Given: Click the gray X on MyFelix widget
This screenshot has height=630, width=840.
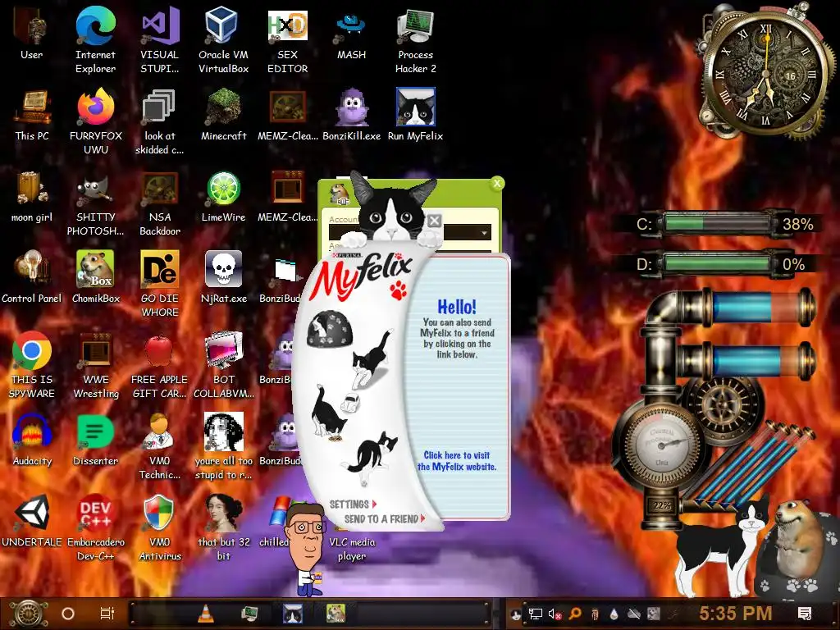Looking at the screenshot, I should click(x=435, y=220).
